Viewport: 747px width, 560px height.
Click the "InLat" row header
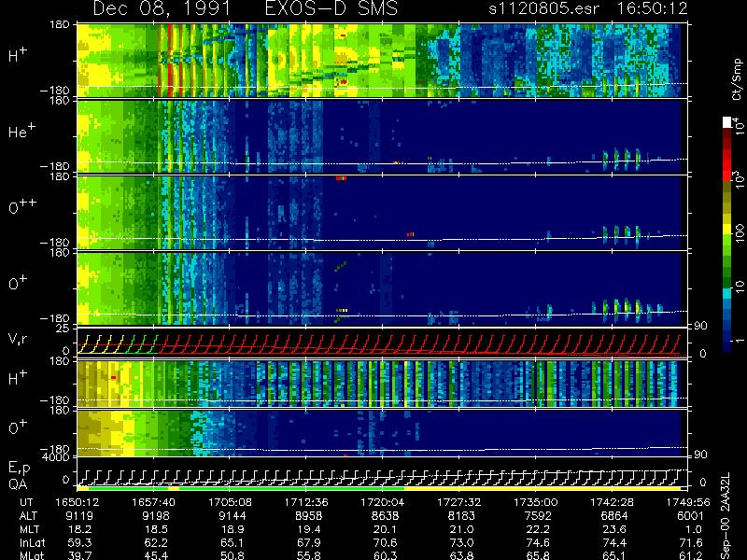(33, 543)
